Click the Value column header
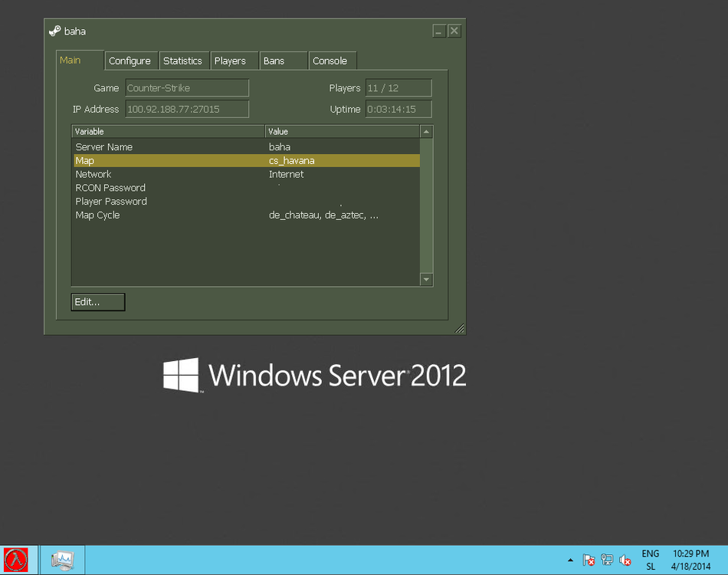Screen dimensions: 728x575 [x=343, y=131]
